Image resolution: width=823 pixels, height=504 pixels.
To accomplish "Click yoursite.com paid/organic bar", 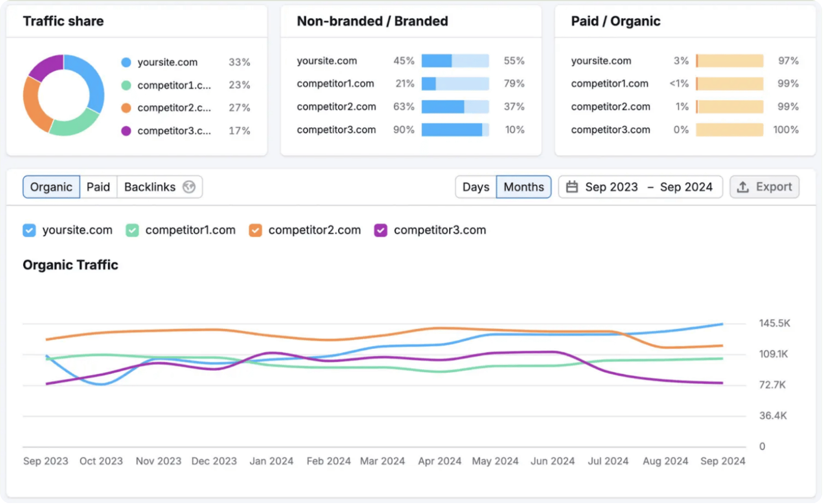I will pos(730,61).
